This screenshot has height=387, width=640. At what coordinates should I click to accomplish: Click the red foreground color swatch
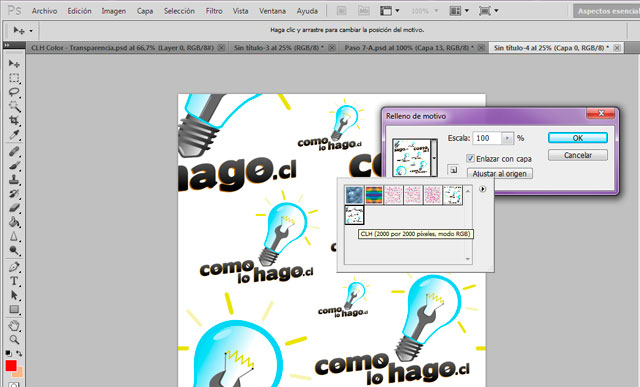coord(11,365)
